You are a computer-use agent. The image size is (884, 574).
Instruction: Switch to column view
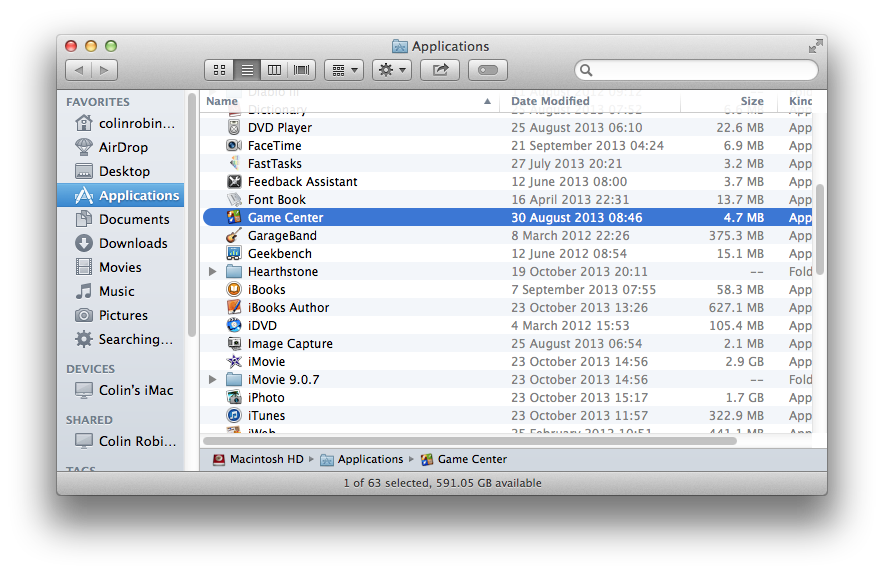(274, 70)
